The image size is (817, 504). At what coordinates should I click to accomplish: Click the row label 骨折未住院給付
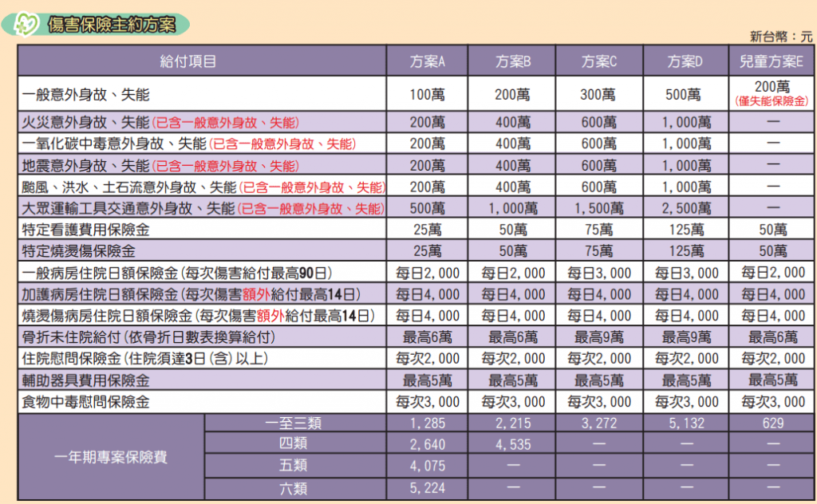[71, 337]
